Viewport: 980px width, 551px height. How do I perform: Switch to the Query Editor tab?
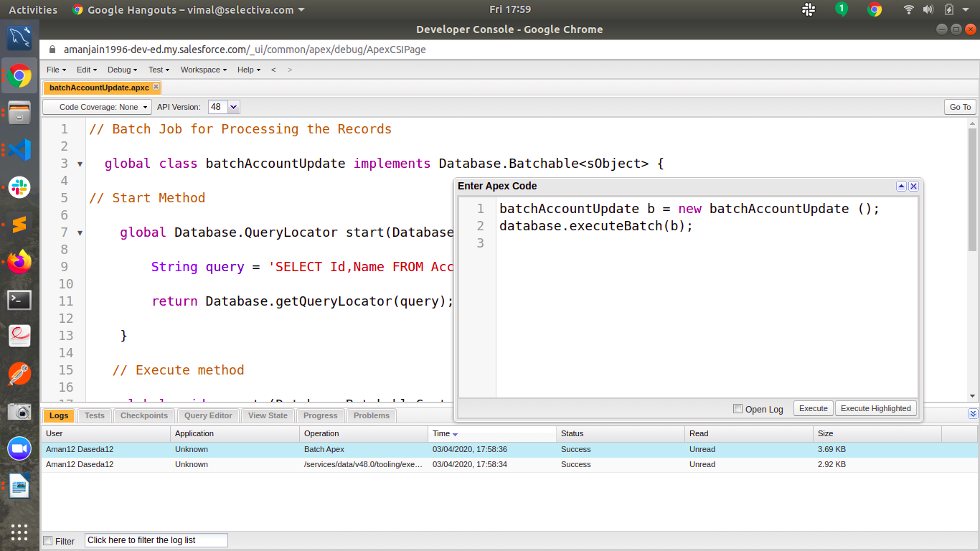(x=208, y=415)
